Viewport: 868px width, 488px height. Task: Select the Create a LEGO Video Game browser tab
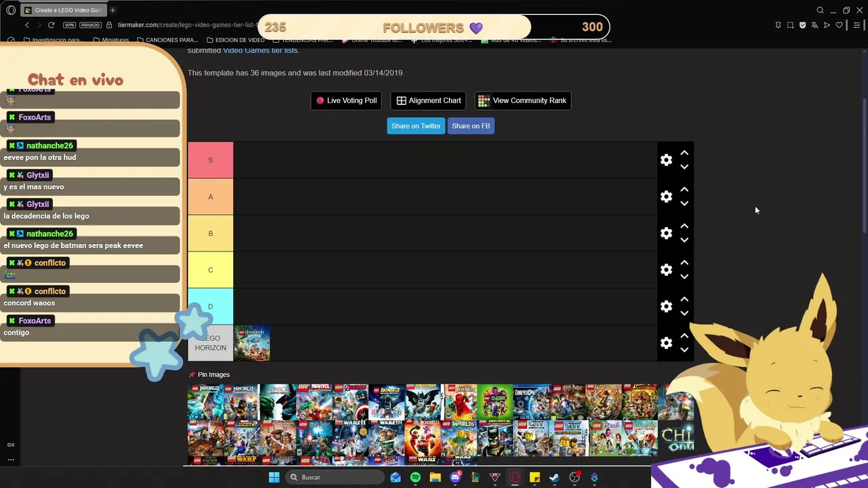[63, 10]
